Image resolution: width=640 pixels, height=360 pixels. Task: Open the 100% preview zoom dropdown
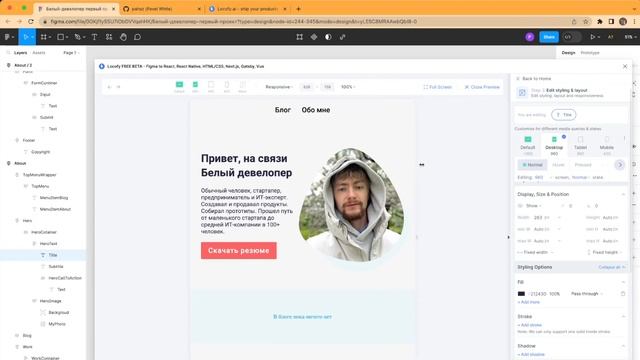[x=348, y=87]
